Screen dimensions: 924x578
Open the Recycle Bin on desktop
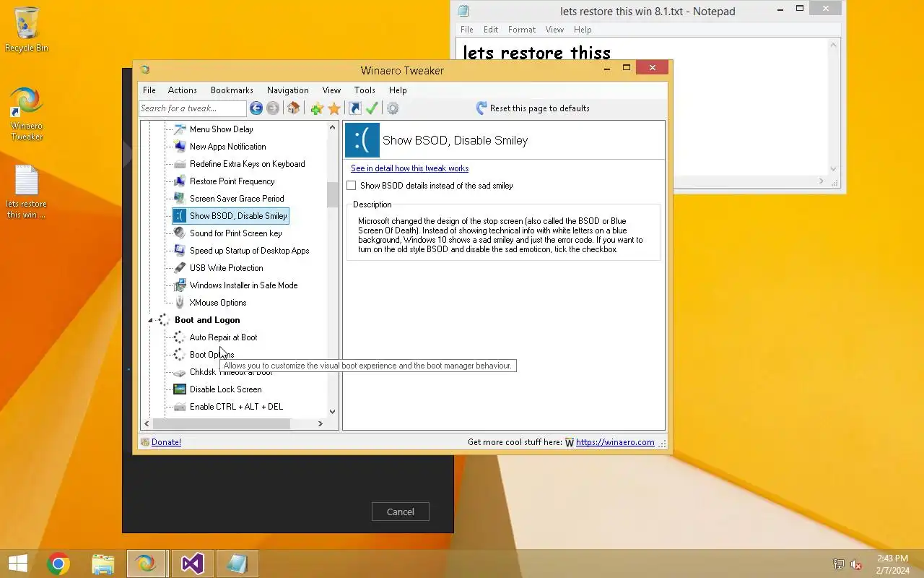(27, 30)
